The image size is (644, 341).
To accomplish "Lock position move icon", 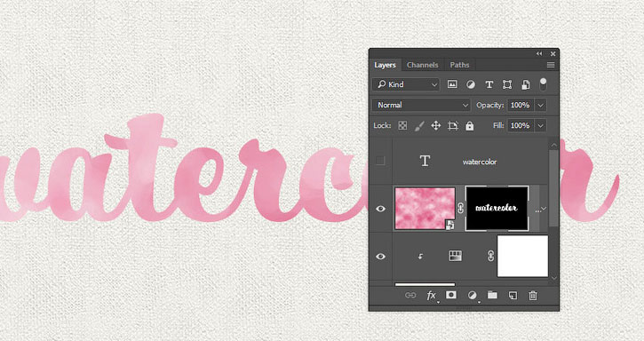I will [436, 126].
